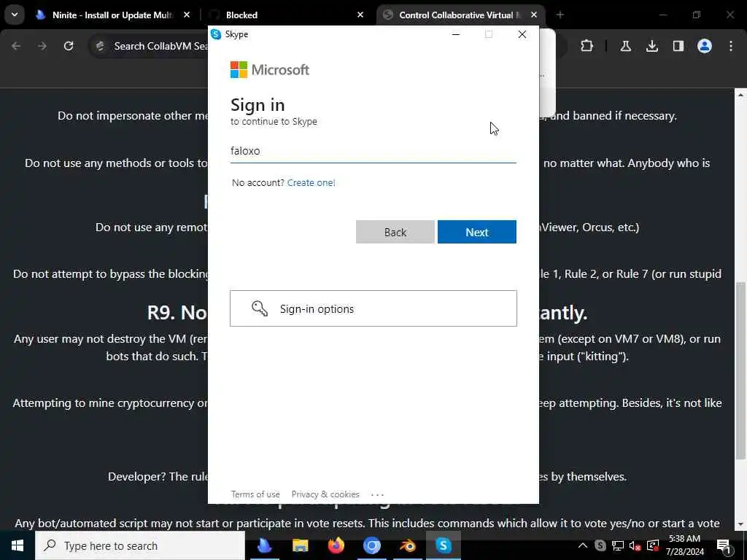
Task: Open a new browser tab
Action: click(x=560, y=15)
